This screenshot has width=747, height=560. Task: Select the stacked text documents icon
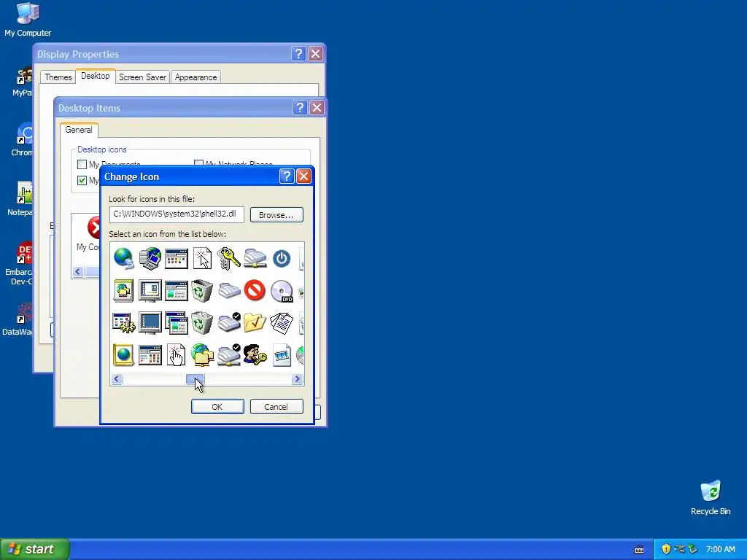[x=282, y=323]
